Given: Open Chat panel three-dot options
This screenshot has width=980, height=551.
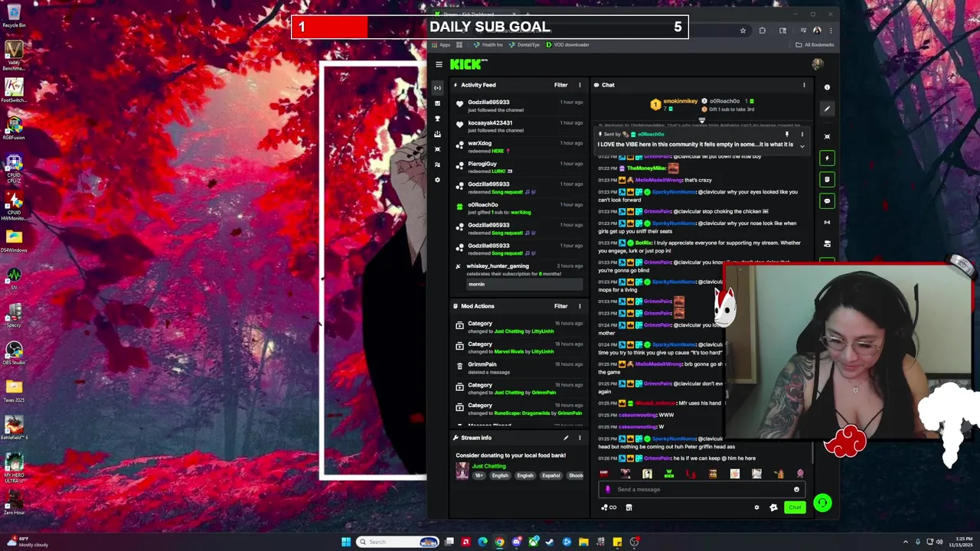Looking at the screenshot, I should click(x=804, y=85).
